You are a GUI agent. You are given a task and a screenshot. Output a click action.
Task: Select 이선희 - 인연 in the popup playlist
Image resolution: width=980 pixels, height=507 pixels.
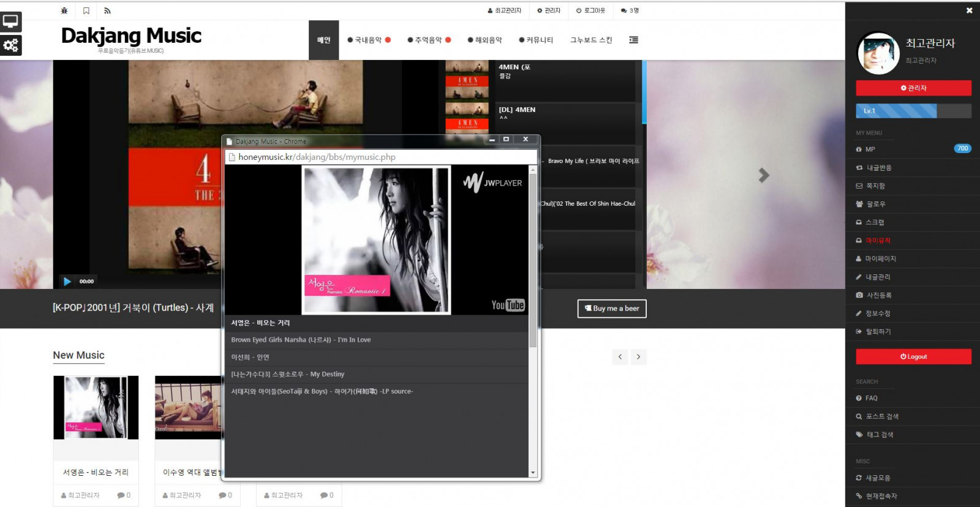click(x=377, y=358)
